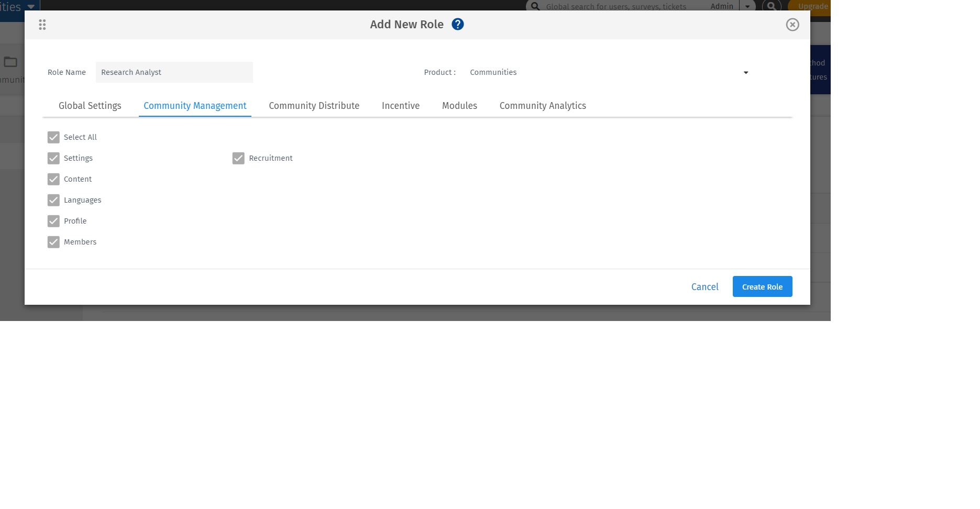Open the Community Analytics tab
980x509 pixels.
pyautogui.click(x=543, y=106)
